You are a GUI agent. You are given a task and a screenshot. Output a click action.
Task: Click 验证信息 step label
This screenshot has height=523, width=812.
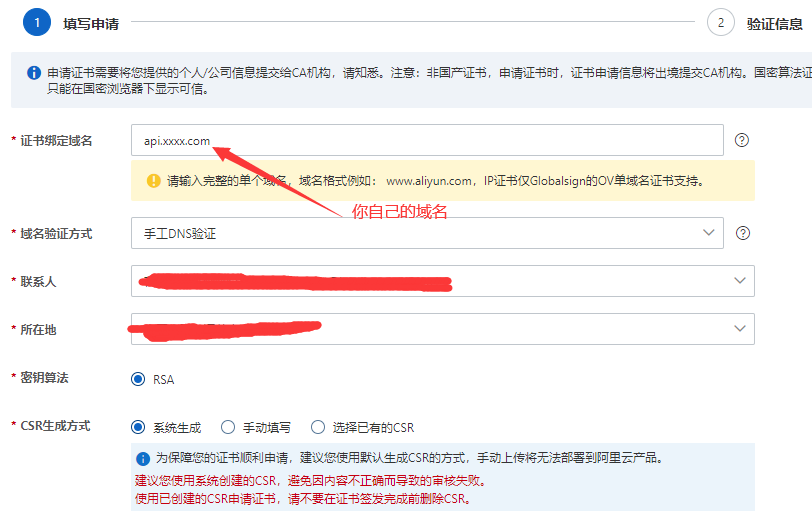pyautogui.click(x=775, y=24)
